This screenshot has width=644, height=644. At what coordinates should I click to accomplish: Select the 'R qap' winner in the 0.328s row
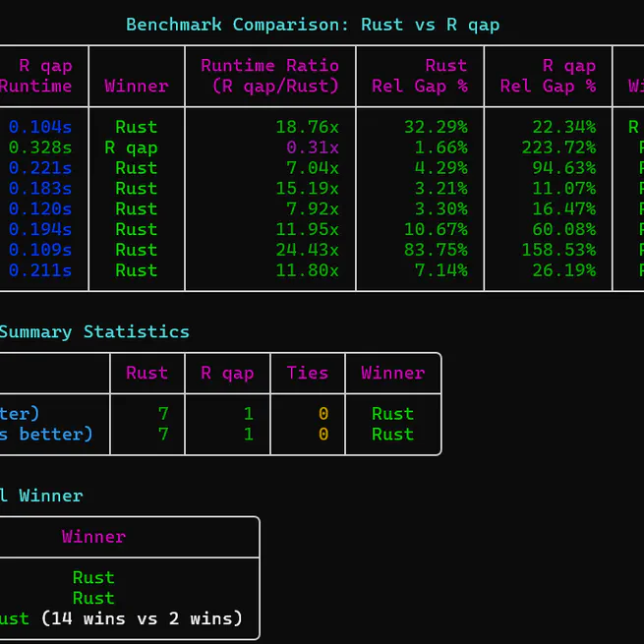pyautogui.click(x=131, y=147)
